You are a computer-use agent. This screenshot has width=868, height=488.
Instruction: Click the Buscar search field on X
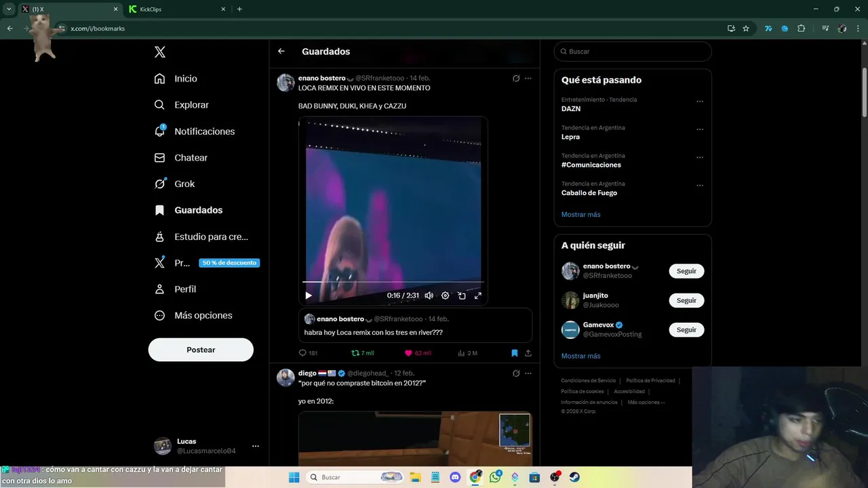(x=633, y=52)
